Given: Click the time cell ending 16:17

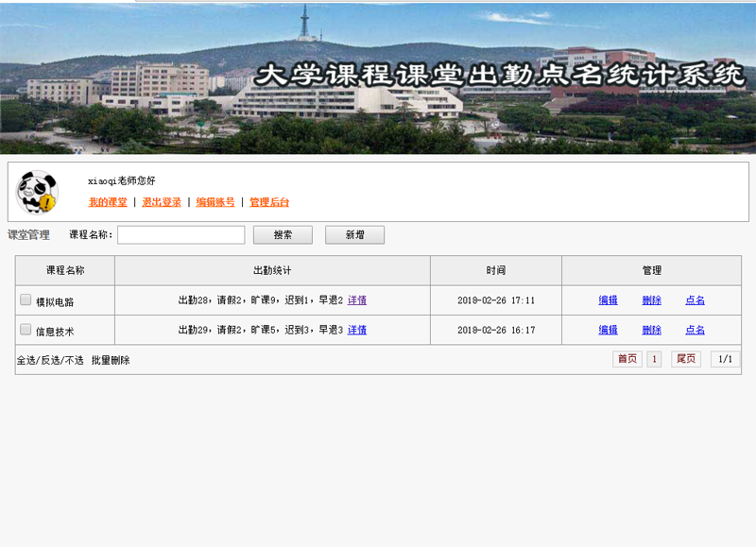Looking at the screenshot, I should click(x=496, y=331).
